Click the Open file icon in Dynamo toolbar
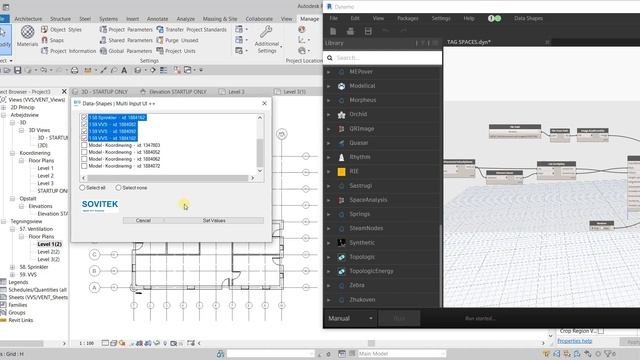 pos(350,31)
